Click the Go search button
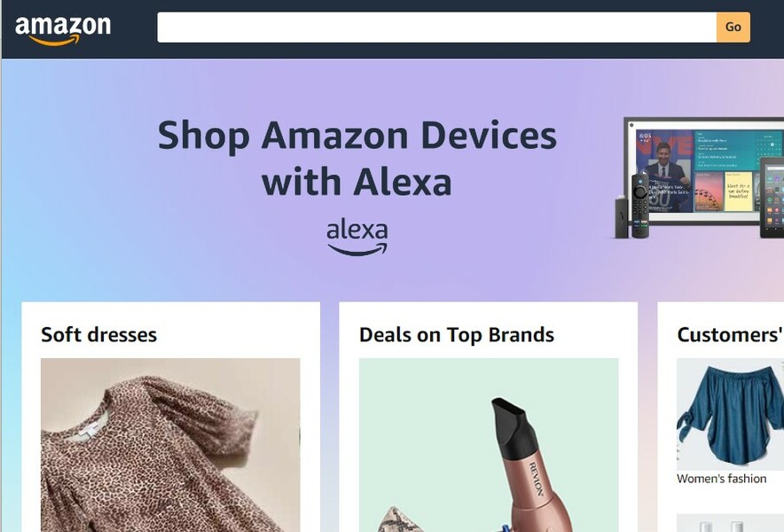This screenshot has width=784, height=532. click(x=733, y=27)
